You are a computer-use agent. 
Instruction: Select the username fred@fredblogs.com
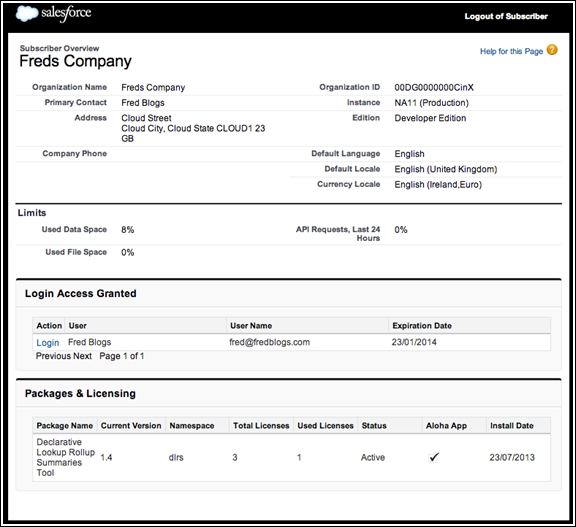(x=270, y=342)
